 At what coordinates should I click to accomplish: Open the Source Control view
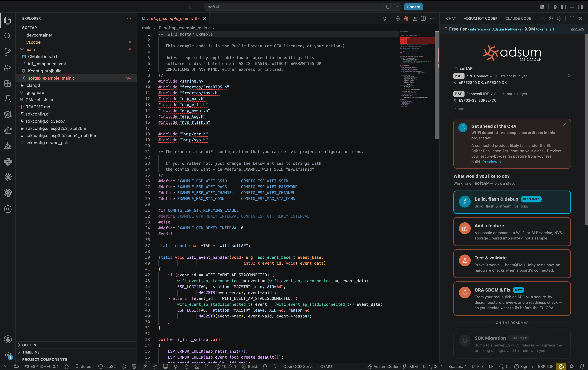[x=8, y=52]
